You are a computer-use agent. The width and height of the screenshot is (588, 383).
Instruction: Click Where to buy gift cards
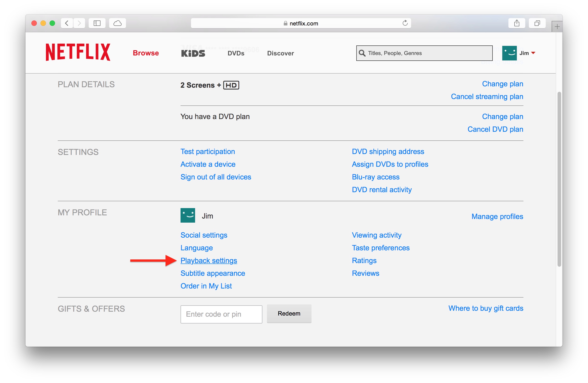click(x=486, y=308)
